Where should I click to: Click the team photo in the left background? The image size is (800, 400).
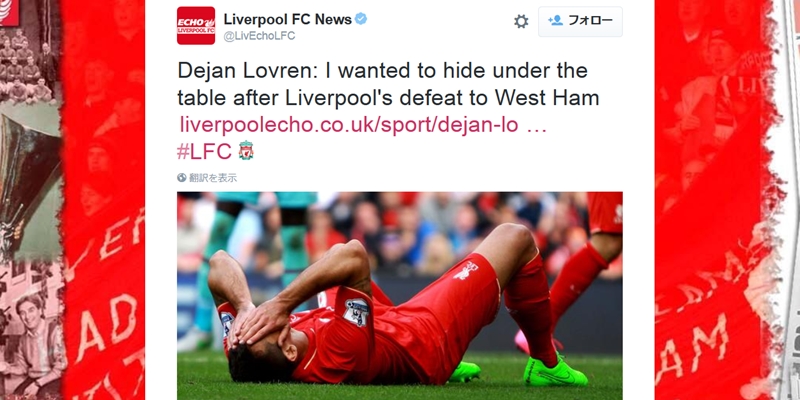pyautogui.click(x=29, y=65)
